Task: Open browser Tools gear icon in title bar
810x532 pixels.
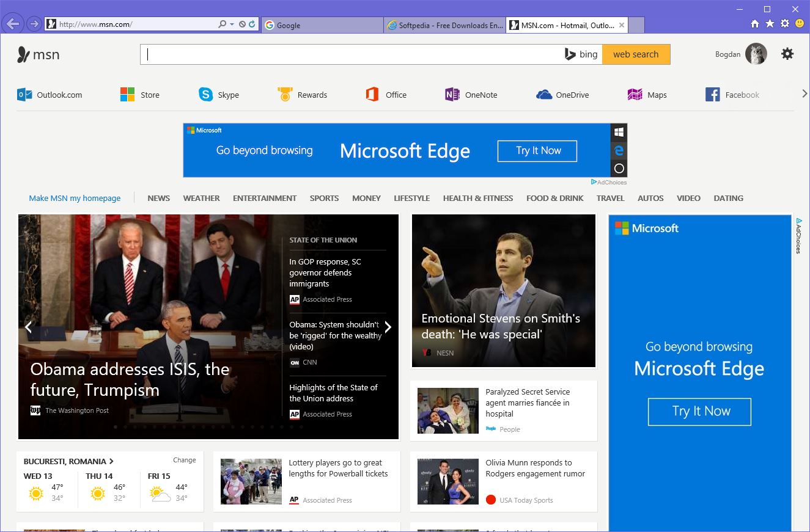Action: [785, 23]
